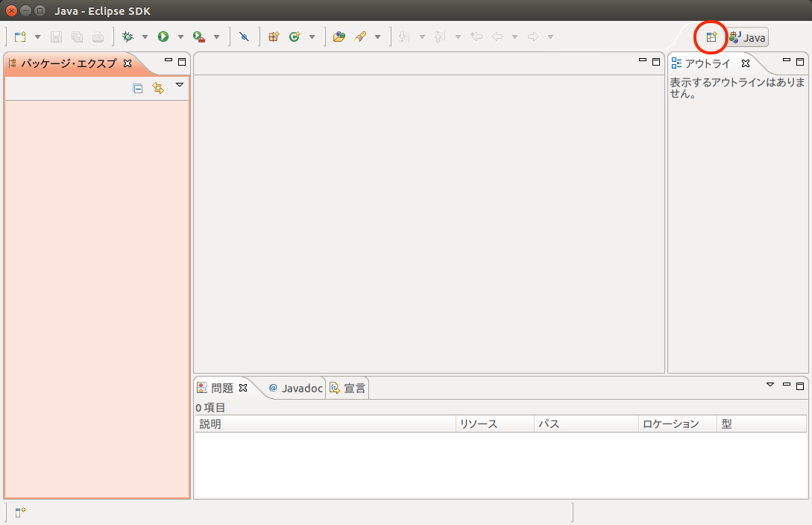
Task: Click the New Java Package icon
Action: (x=274, y=37)
